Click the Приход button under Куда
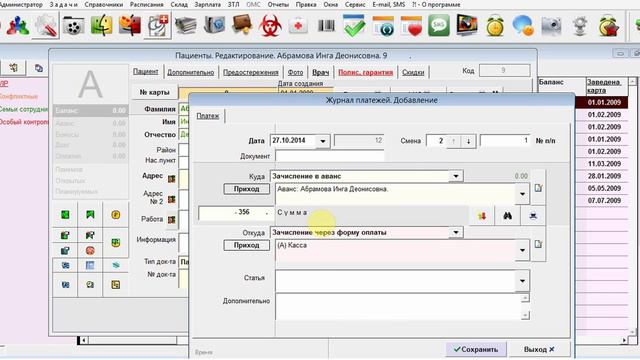Image resolution: width=640 pixels, height=360 pixels. click(247, 189)
